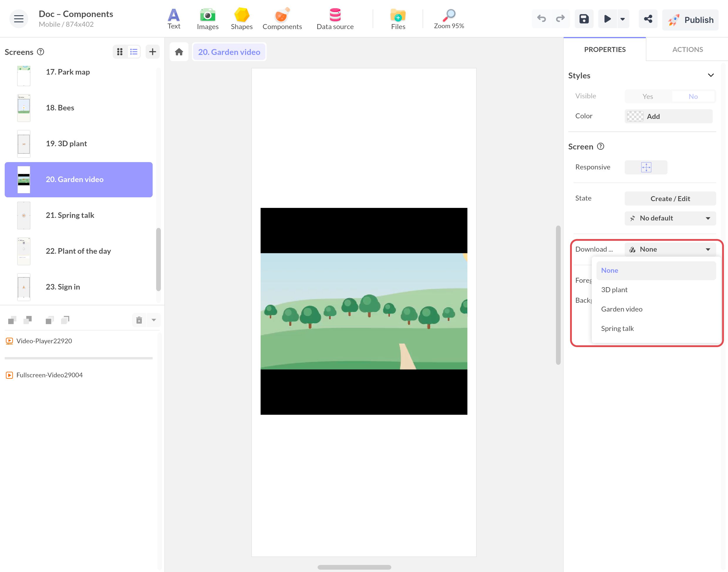Set Visible to Yes
This screenshot has width=728, height=572.
point(648,96)
